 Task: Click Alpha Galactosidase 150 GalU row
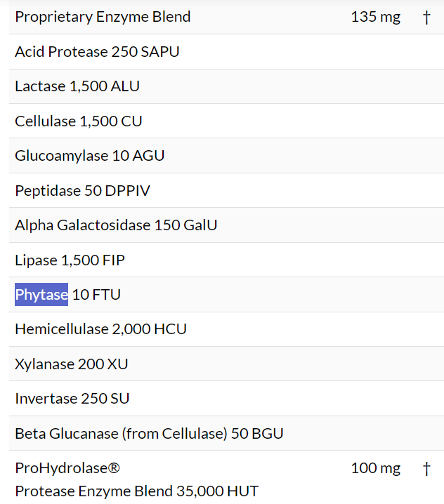[x=116, y=225]
